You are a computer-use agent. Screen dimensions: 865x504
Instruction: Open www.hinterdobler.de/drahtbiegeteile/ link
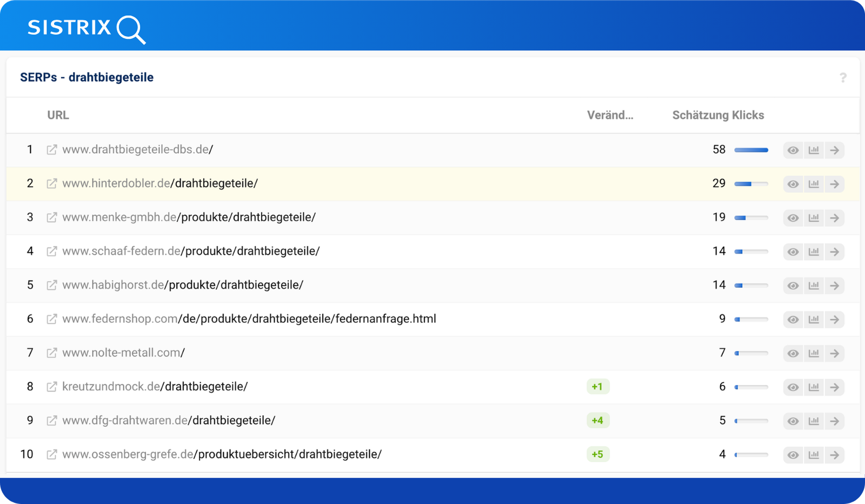pyautogui.click(x=160, y=184)
